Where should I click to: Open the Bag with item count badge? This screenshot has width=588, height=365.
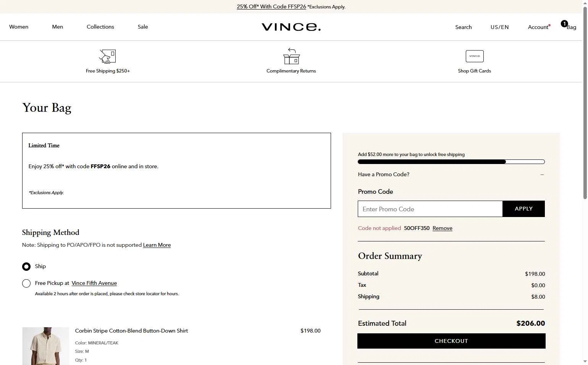pos(569,26)
